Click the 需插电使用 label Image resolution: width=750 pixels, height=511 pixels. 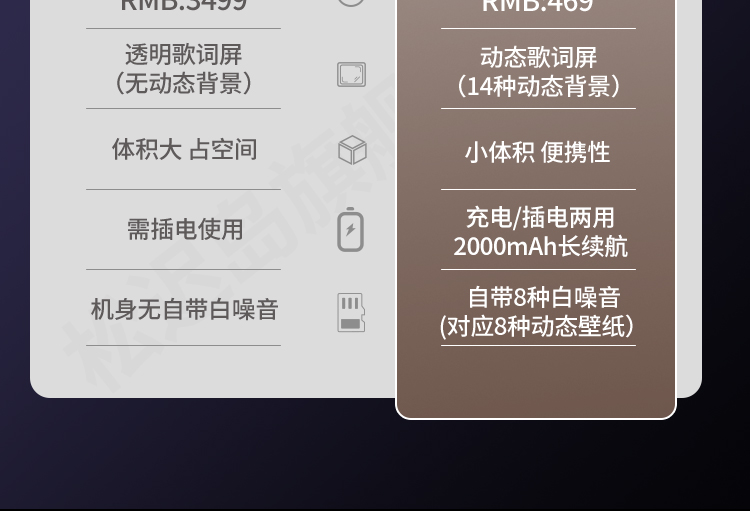pyautogui.click(x=185, y=229)
